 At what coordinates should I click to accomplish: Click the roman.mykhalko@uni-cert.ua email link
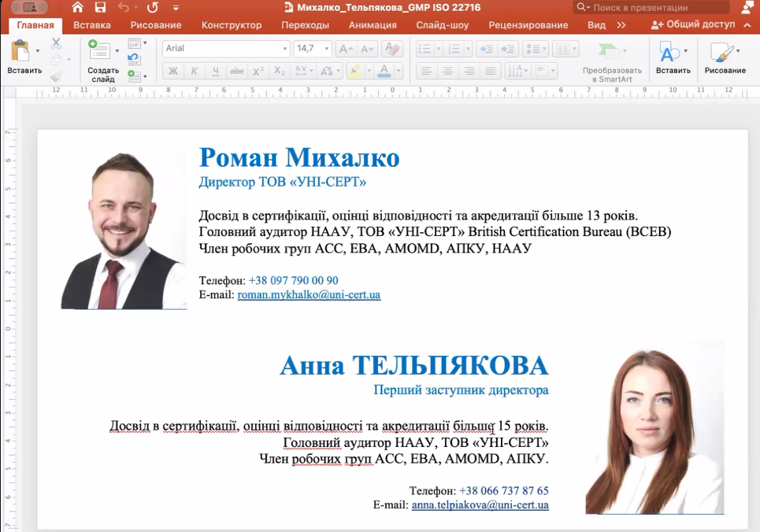click(x=309, y=295)
